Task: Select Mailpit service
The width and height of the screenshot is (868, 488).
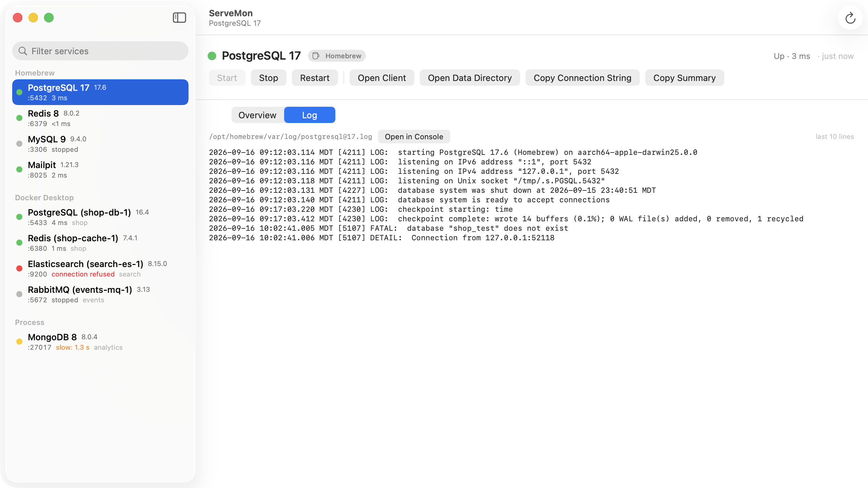Action: (100, 169)
